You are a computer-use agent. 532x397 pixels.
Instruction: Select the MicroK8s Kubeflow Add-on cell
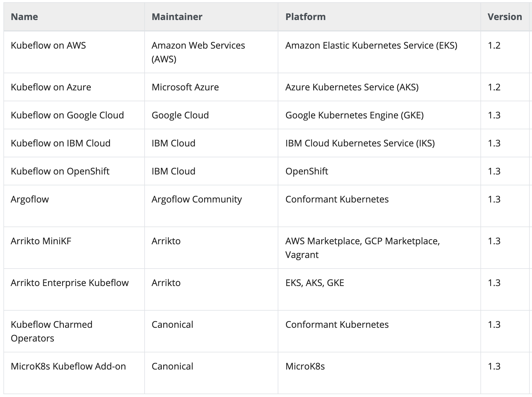74,373
